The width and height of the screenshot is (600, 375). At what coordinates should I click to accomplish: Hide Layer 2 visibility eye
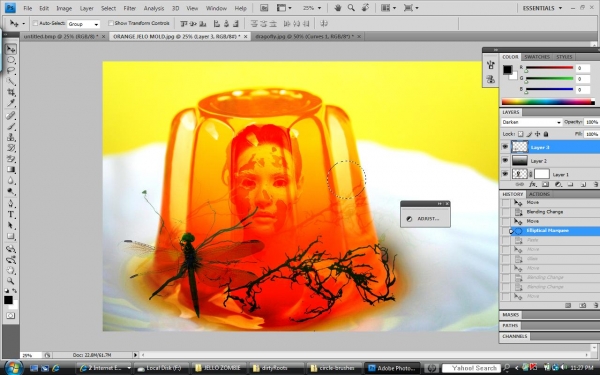pos(505,160)
